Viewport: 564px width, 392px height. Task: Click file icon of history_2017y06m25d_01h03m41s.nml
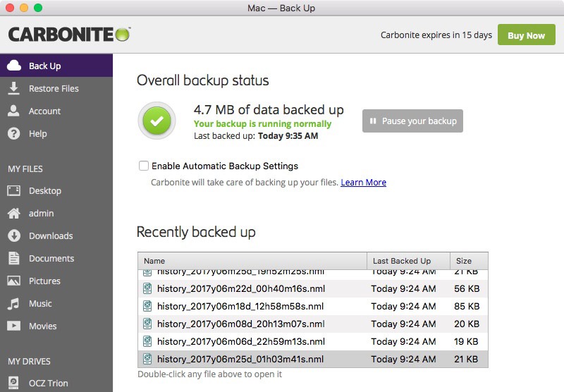coord(147,359)
